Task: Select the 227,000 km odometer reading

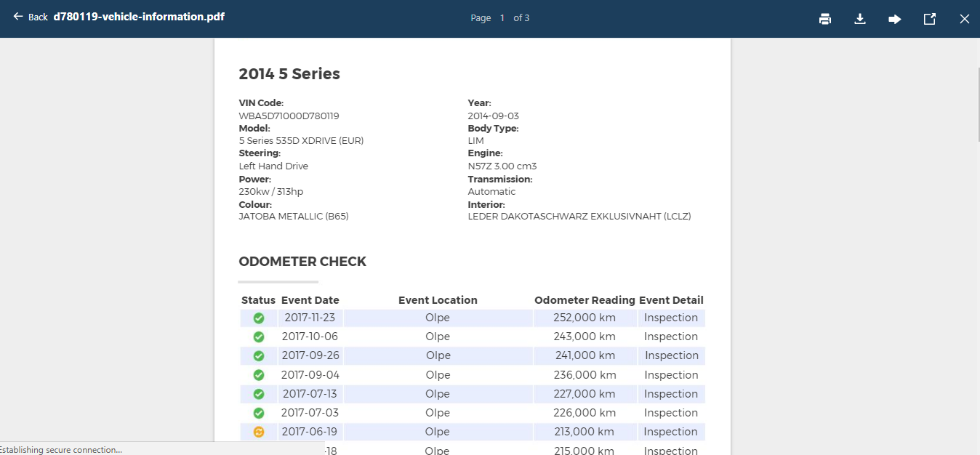Action: [x=585, y=394]
